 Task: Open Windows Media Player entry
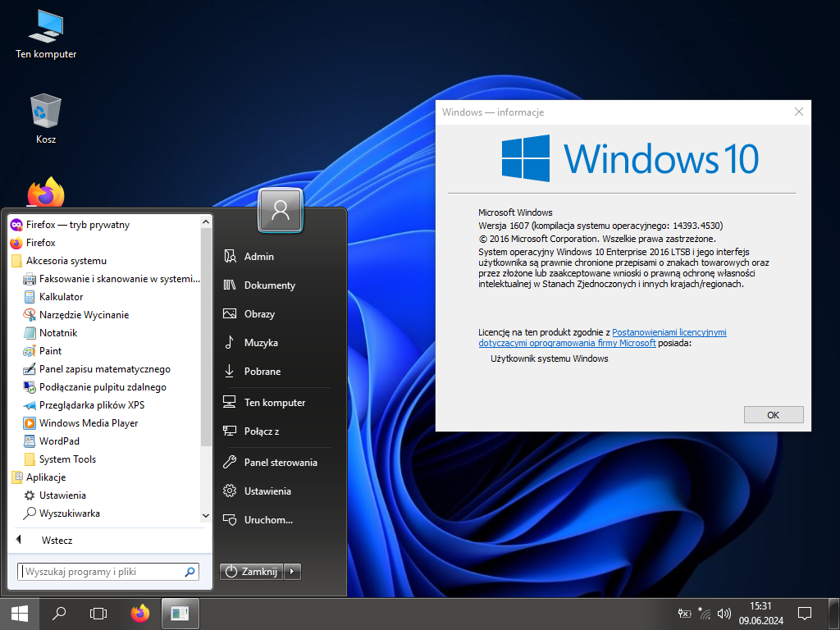point(88,423)
